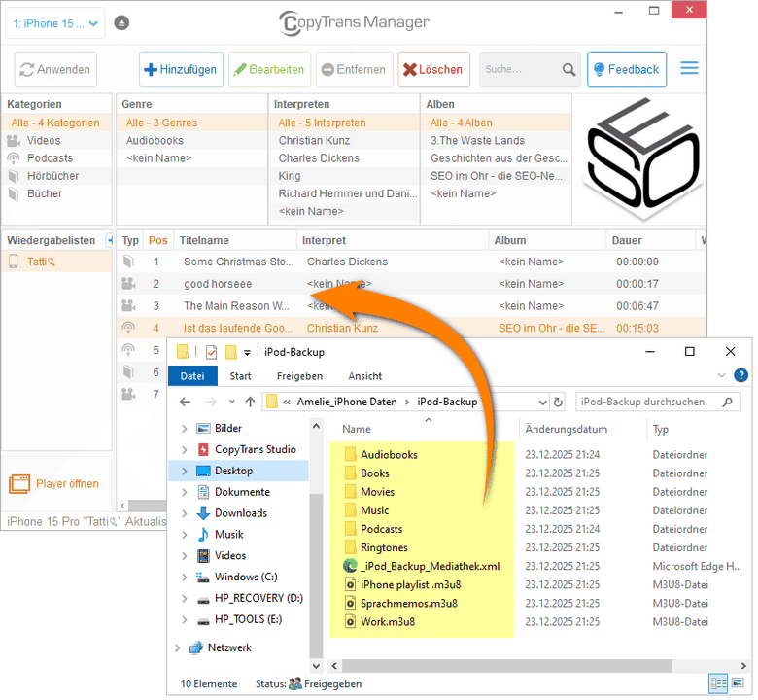This screenshot has height=700, width=758.
Task: Collapse the Explorer ribbon chevron
Action: [x=721, y=376]
